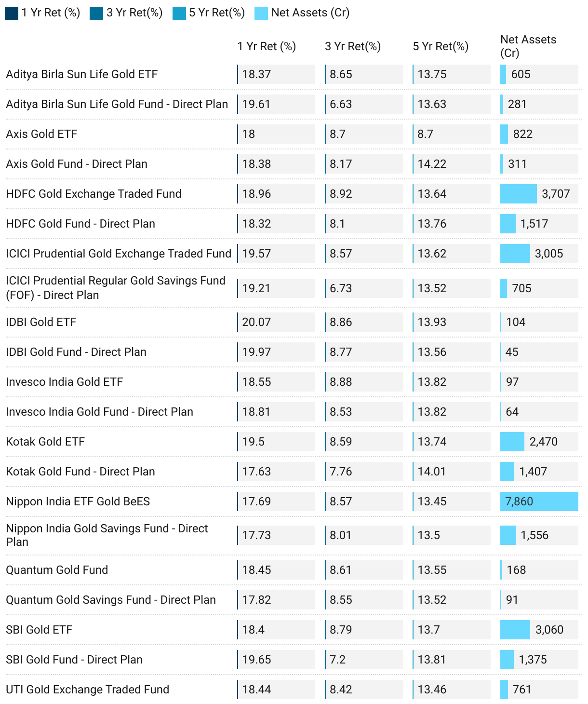Select the Aditya Birla Sun Life Gold ETF row
The height and width of the screenshot is (704, 588).
(293, 74)
